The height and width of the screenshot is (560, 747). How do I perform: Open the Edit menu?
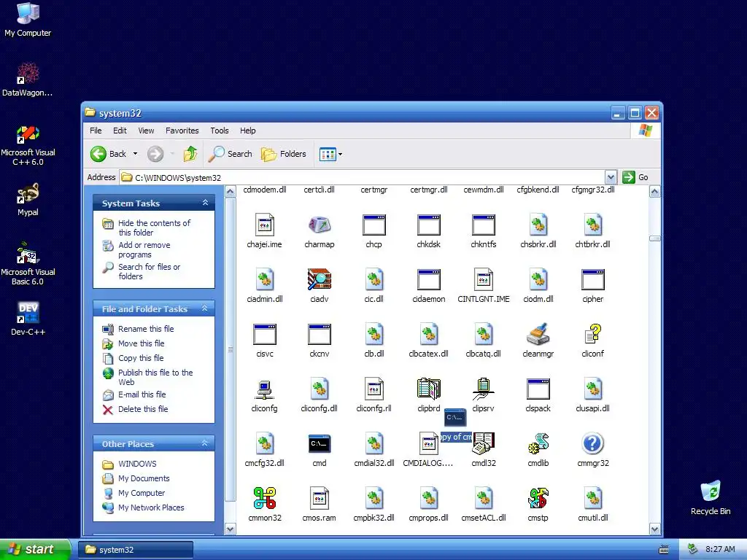120,131
